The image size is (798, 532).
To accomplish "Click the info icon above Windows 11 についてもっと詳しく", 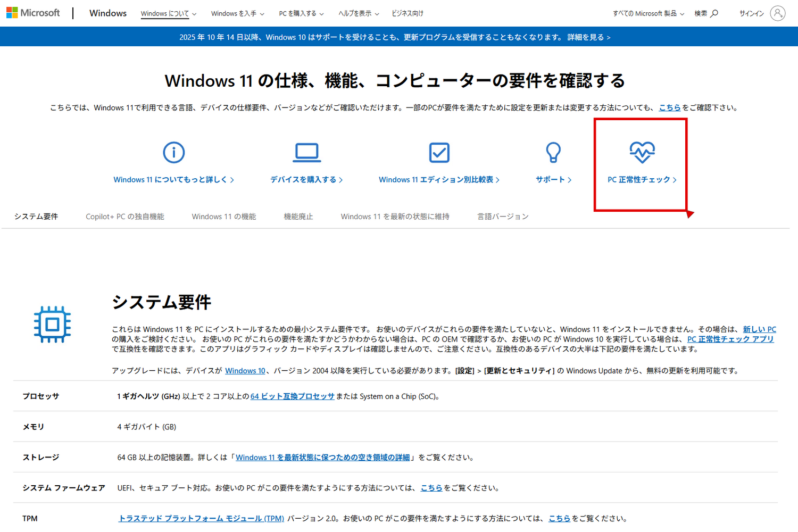I will [173, 152].
